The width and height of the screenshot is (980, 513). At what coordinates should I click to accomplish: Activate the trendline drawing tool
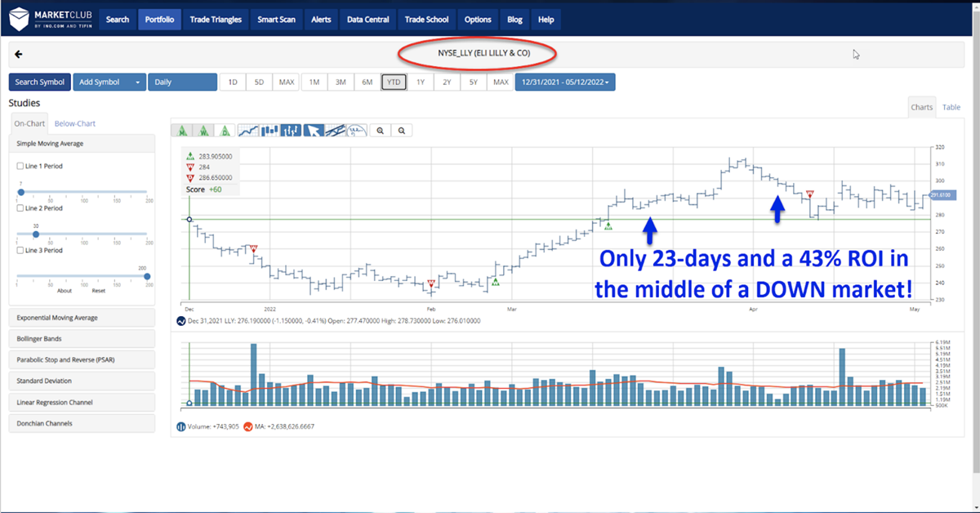335,130
